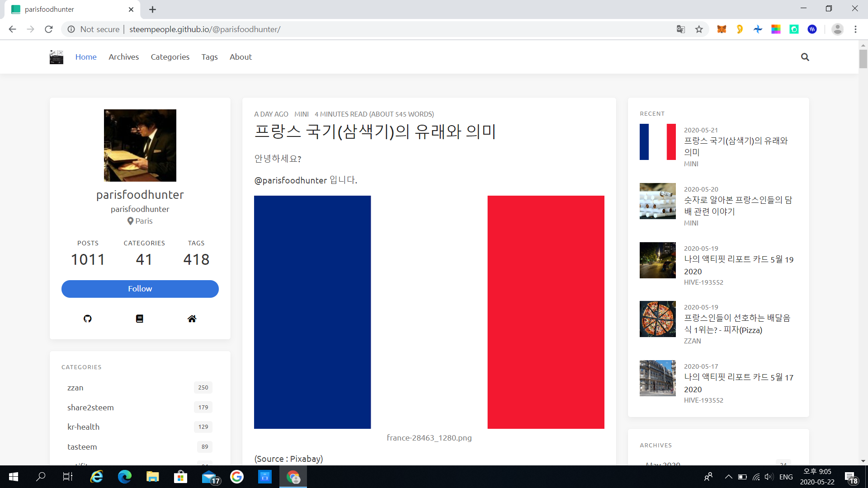
Task: Open the Archives menu item
Action: (123, 57)
